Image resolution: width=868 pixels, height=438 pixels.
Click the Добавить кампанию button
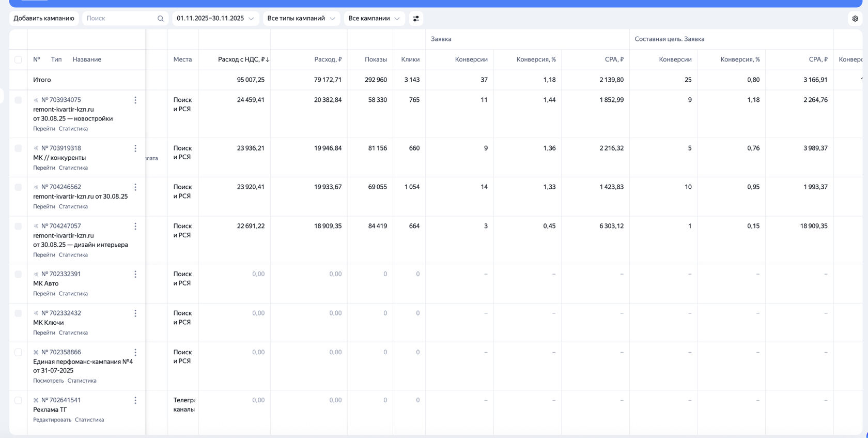[44, 19]
